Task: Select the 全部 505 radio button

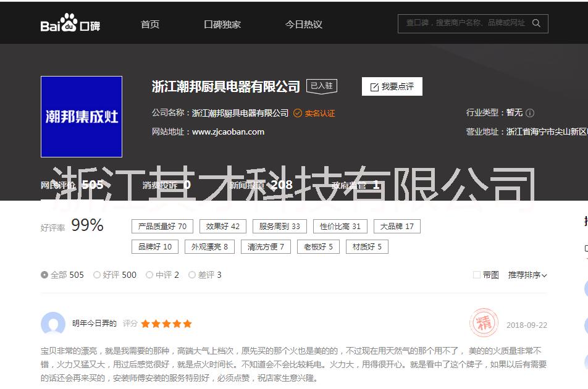Action: tap(44, 275)
